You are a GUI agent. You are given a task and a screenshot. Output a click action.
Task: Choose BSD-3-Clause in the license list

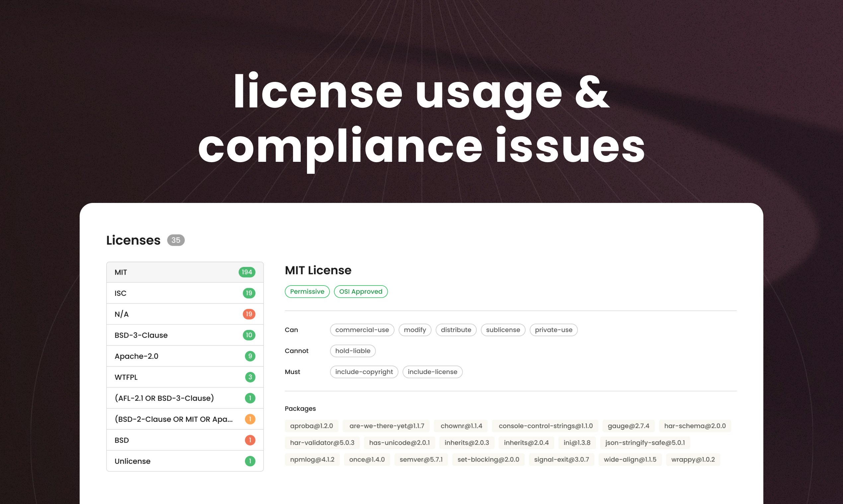(x=185, y=335)
